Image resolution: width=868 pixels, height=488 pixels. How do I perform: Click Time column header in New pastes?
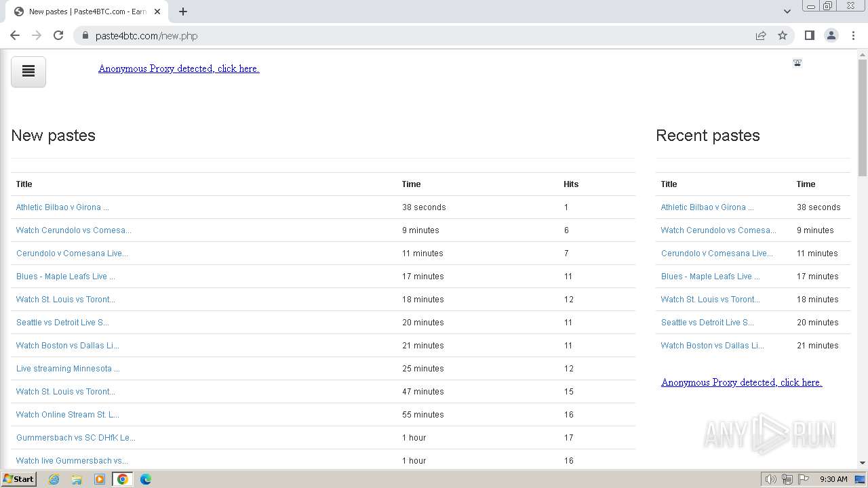click(x=411, y=184)
